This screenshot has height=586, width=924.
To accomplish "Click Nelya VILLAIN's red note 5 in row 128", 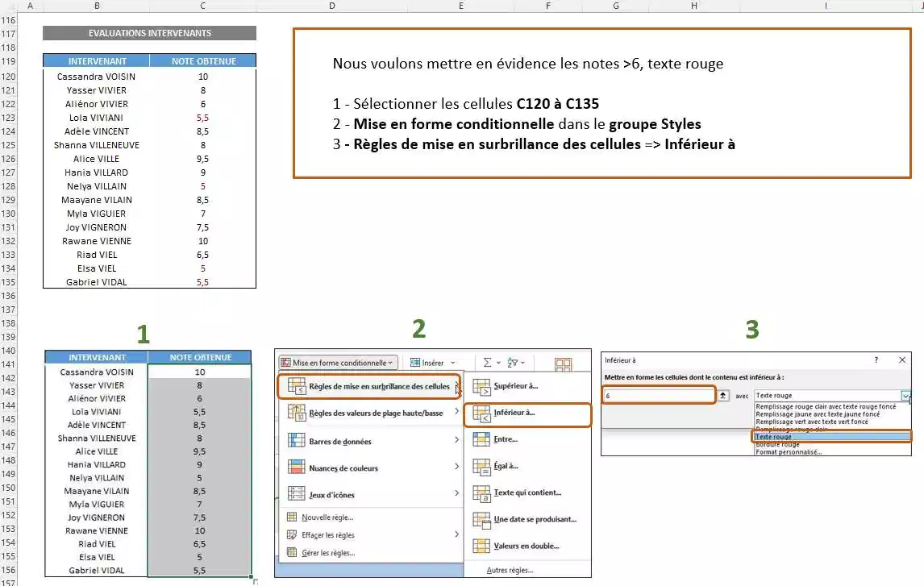I will tap(202, 186).
